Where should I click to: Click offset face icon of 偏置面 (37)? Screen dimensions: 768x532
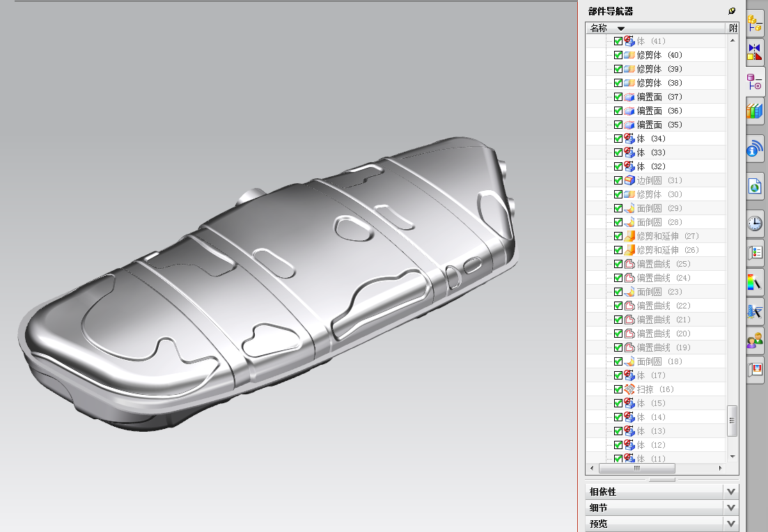(629, 97)
